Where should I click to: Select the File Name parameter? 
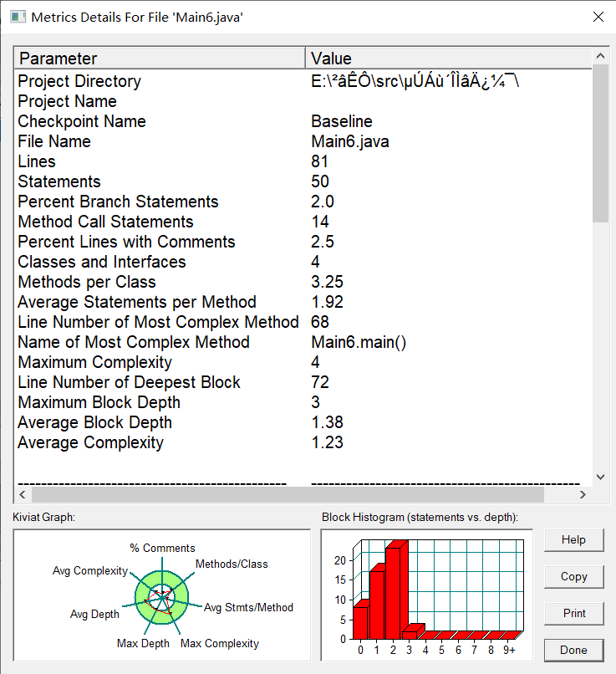pyautogui.click(x=54, y=141)
